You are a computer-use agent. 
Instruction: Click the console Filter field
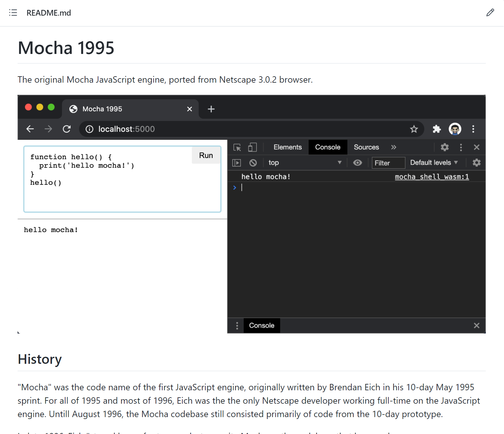coord(388,163)
